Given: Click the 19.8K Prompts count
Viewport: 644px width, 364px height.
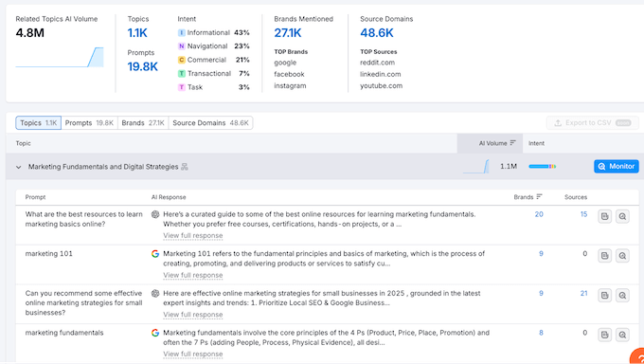Looking at the screenshot, I should [x=142, y=66].
